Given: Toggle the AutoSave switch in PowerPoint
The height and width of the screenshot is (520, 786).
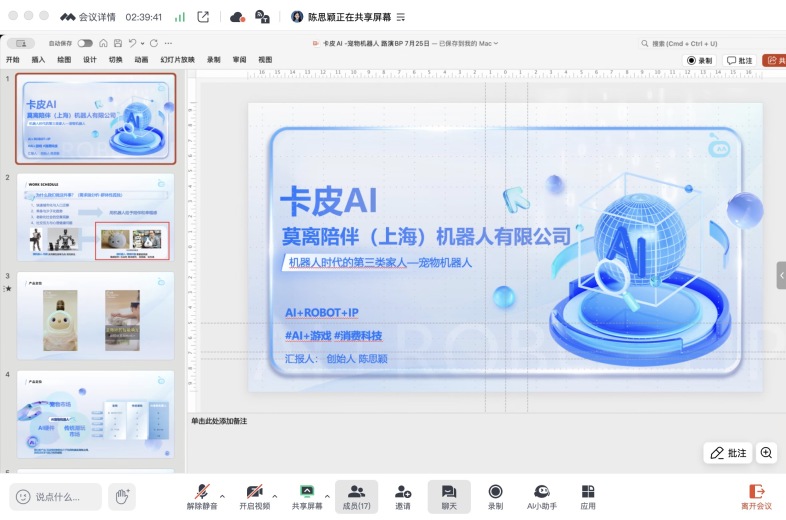Looking at the screenshot, I should [x=85, y=43].
